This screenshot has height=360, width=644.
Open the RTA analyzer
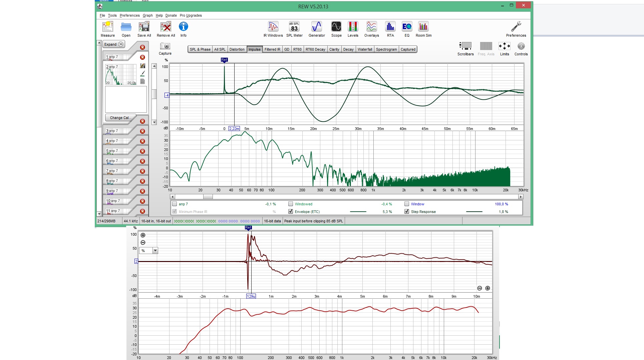pyautogui.click(x=390, y=27)
